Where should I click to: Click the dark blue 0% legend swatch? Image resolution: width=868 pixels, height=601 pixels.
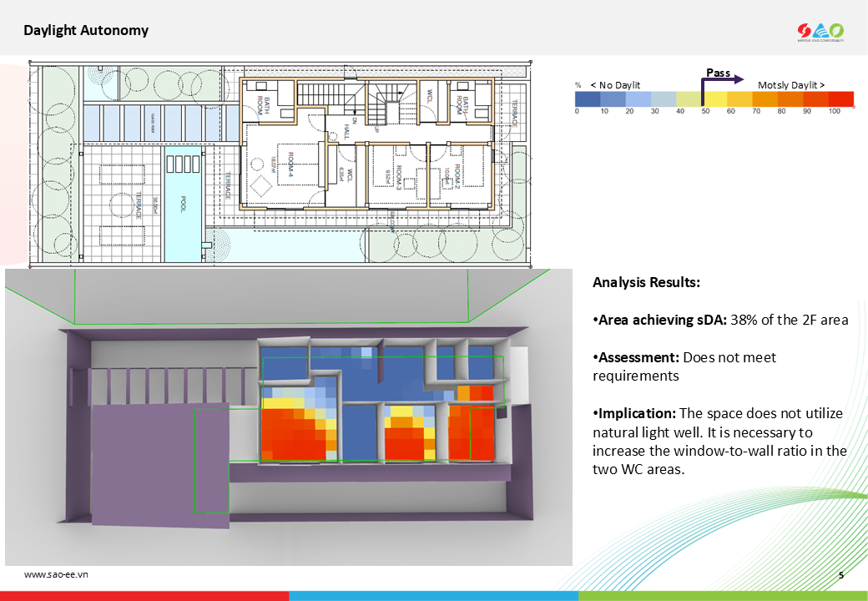tap(588, 99)
